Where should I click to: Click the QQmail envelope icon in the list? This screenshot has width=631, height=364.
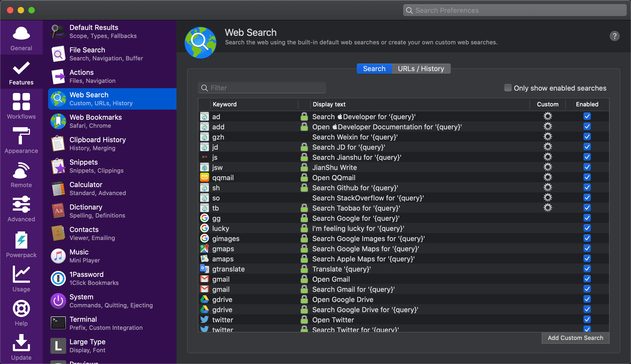coord(205,177)
